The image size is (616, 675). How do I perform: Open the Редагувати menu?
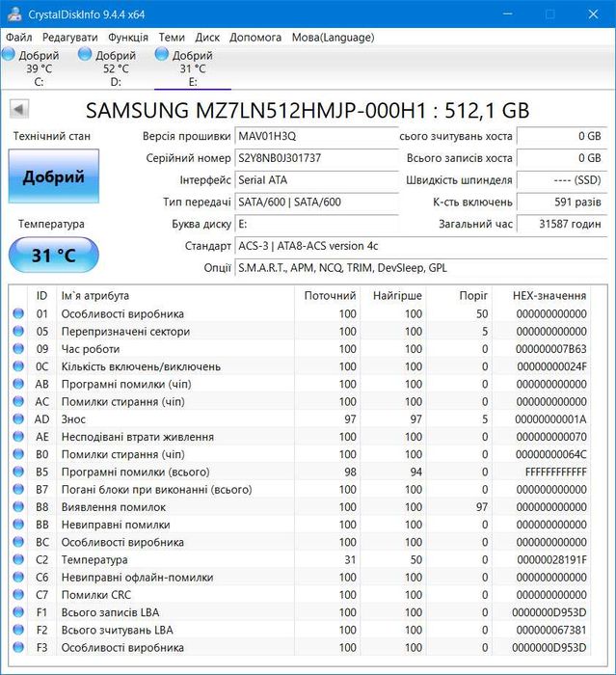click(x=69, y=38)
